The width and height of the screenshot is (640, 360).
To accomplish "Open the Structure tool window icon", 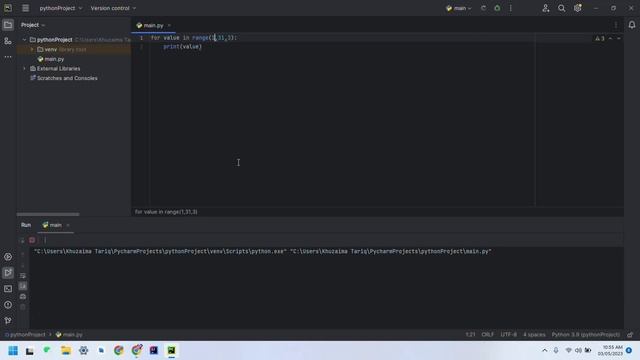I will tap(8, 41).
